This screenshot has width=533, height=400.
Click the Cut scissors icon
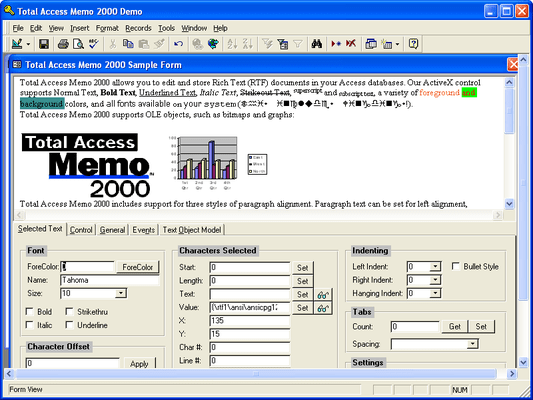pyautogui.click(x=113, y=44)
